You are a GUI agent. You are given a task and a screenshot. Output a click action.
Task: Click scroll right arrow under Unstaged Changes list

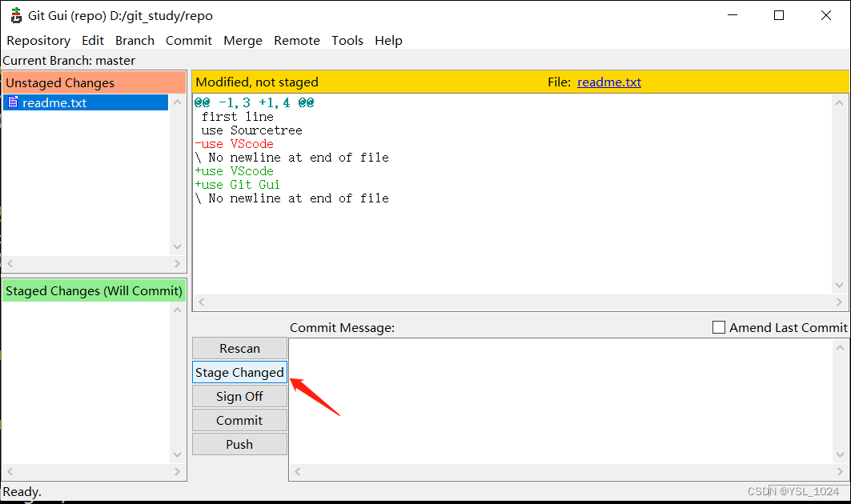177,264
